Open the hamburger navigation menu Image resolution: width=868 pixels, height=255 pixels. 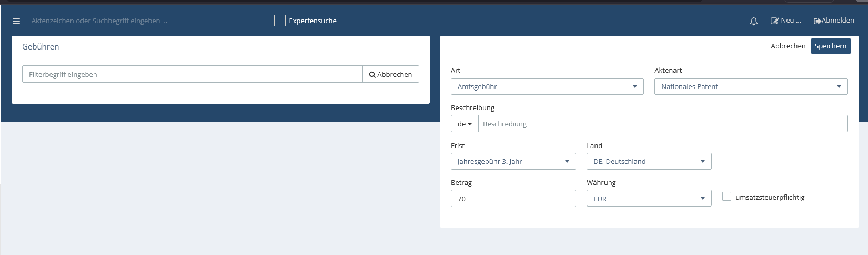click(16, 21)
